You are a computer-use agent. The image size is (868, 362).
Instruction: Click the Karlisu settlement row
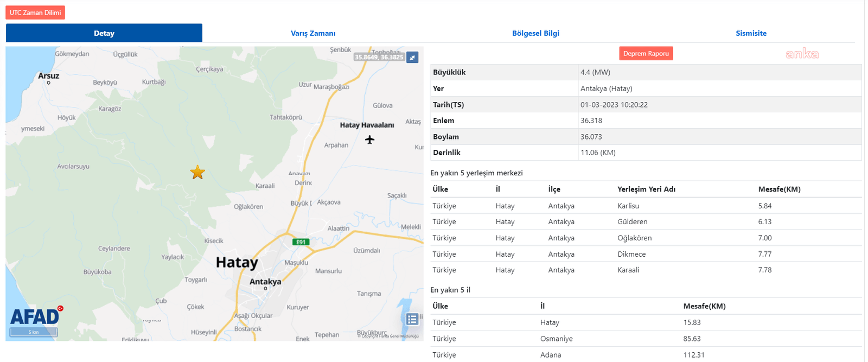tap(628, 206)
